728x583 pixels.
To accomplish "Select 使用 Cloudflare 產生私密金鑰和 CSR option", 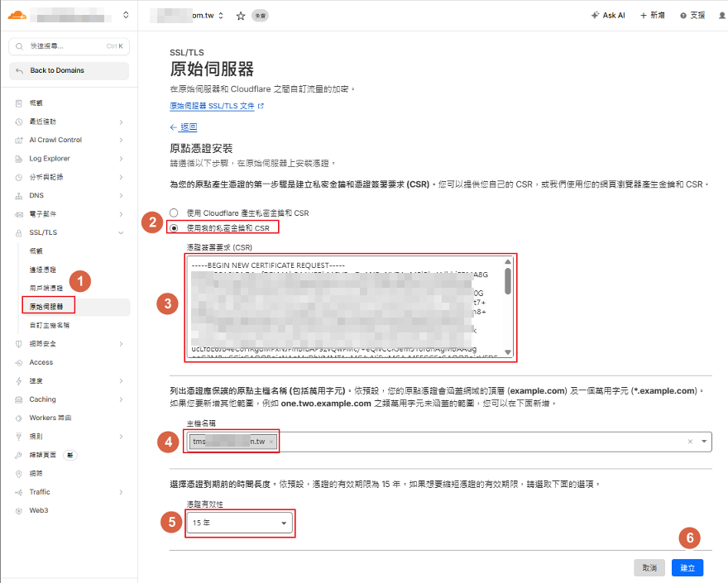I will click(174, 213).
